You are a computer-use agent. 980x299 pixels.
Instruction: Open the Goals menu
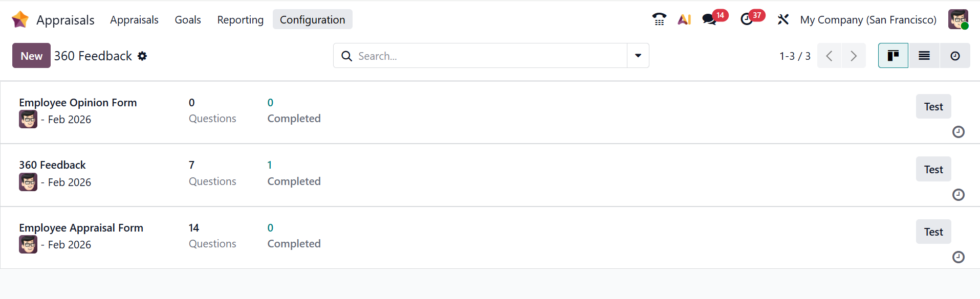[x=188, y=19]
